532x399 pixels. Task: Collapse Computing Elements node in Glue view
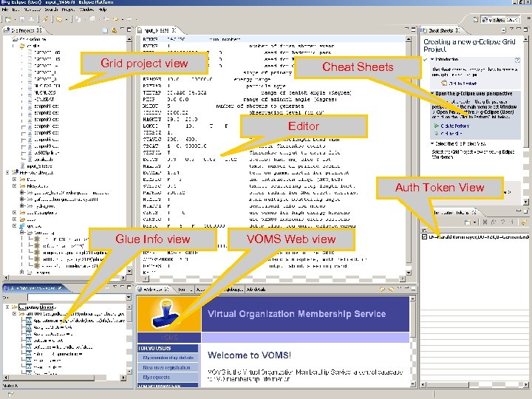(x=7, y=307)
